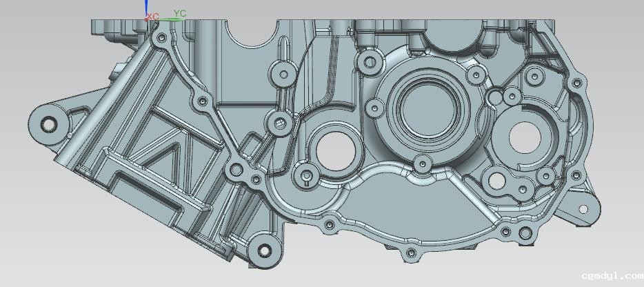
Task: Open the cgmdyl.com watermark link
Action: tap(610, 275)
